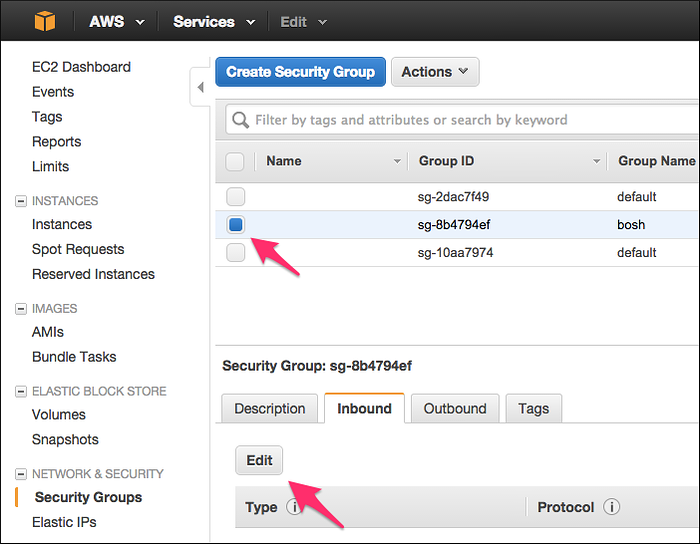Collapse NETWORK & SECURITY section icon
The width and height of the screenshot is (700, 544).
click(21, 473)
